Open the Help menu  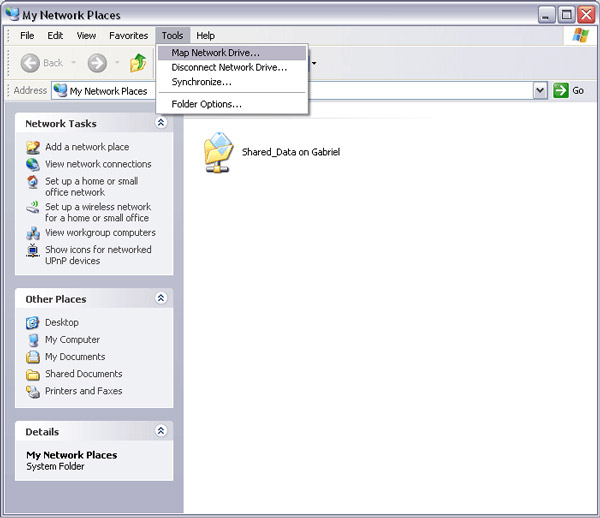click(205, 36)
